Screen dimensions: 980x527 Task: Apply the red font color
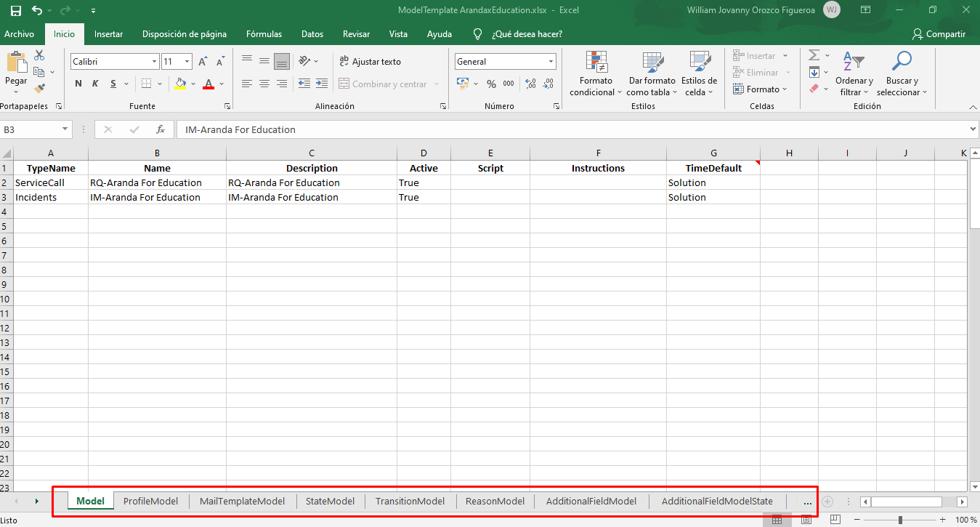pyautogui.click(x=208, y=84)
